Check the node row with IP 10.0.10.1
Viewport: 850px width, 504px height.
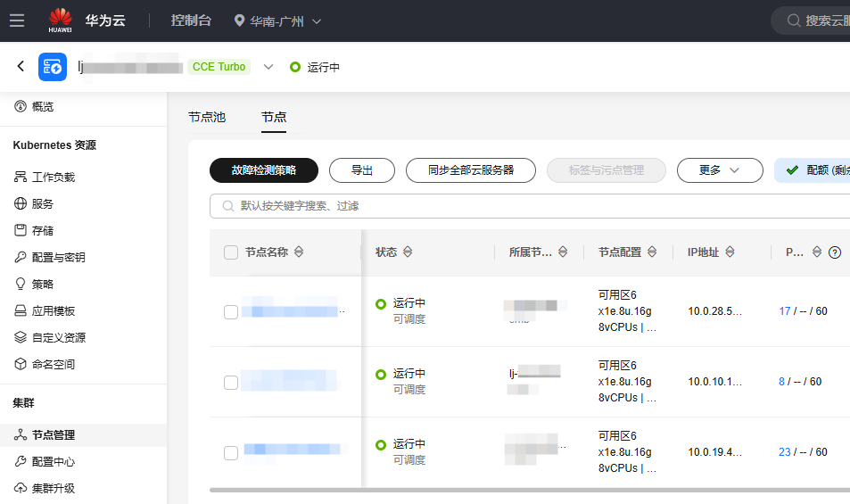pyautogui.click(x=231, y=383)
